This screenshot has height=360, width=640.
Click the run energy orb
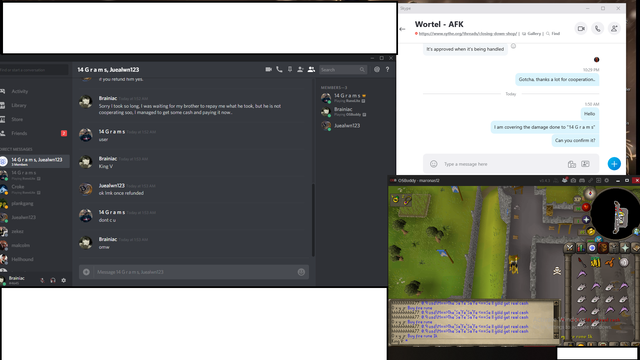591,231
